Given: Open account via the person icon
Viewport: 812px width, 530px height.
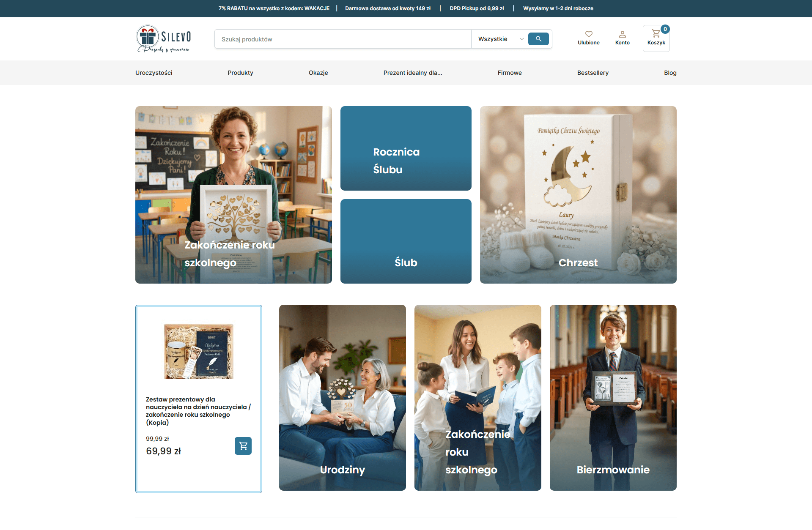Looking at the screenshot, I should coord(623,34).
